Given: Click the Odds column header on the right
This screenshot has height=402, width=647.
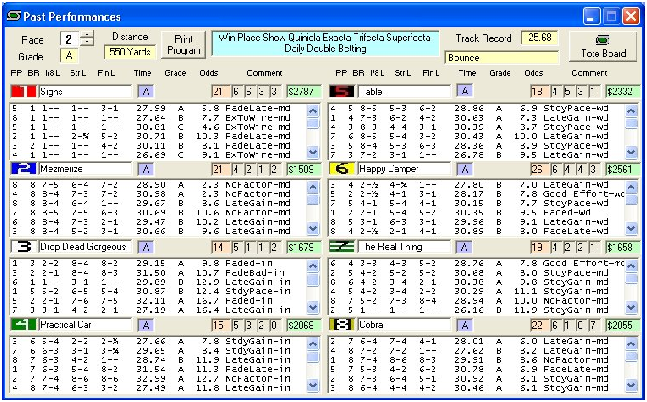Looking at the screenshot, I should pos(534,73).
